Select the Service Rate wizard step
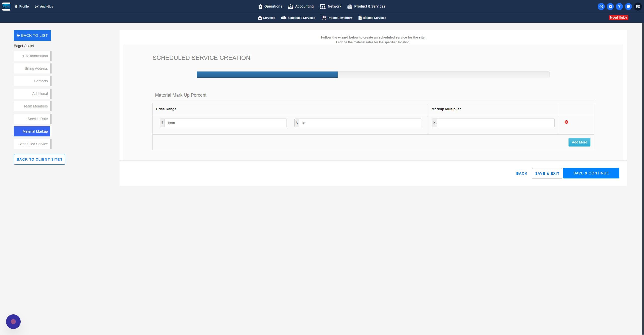This screenshot has height=335, width=644. coord(32,119)
